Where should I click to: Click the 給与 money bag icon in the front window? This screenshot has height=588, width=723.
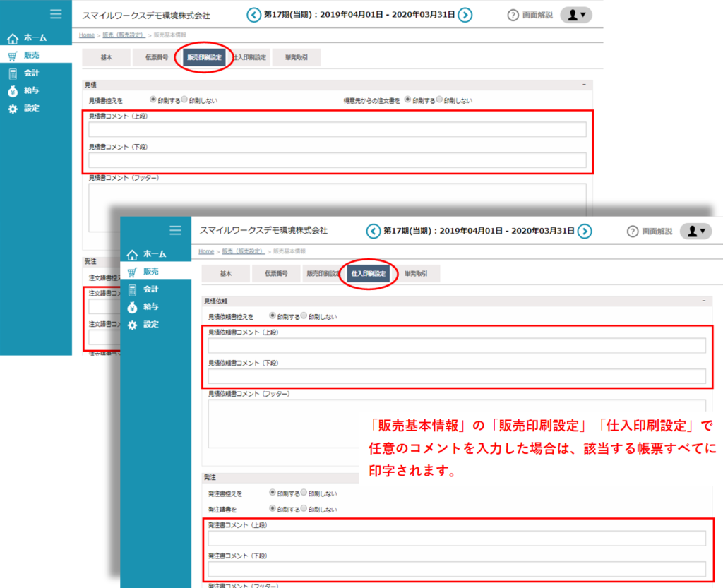(x=132, y=307)
